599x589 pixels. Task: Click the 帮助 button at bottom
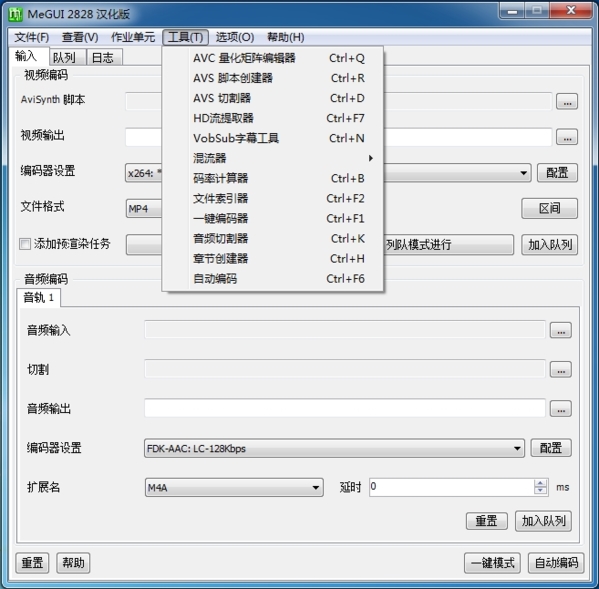click(73, 563)
